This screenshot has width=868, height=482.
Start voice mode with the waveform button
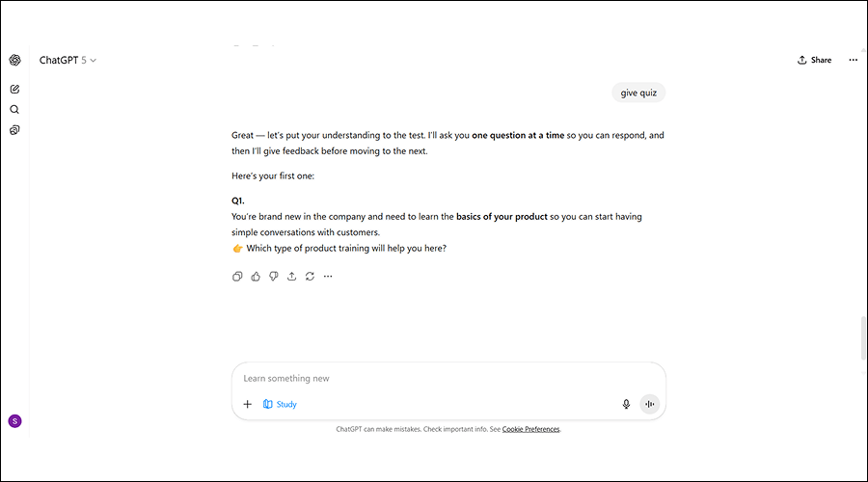point(649,404)
